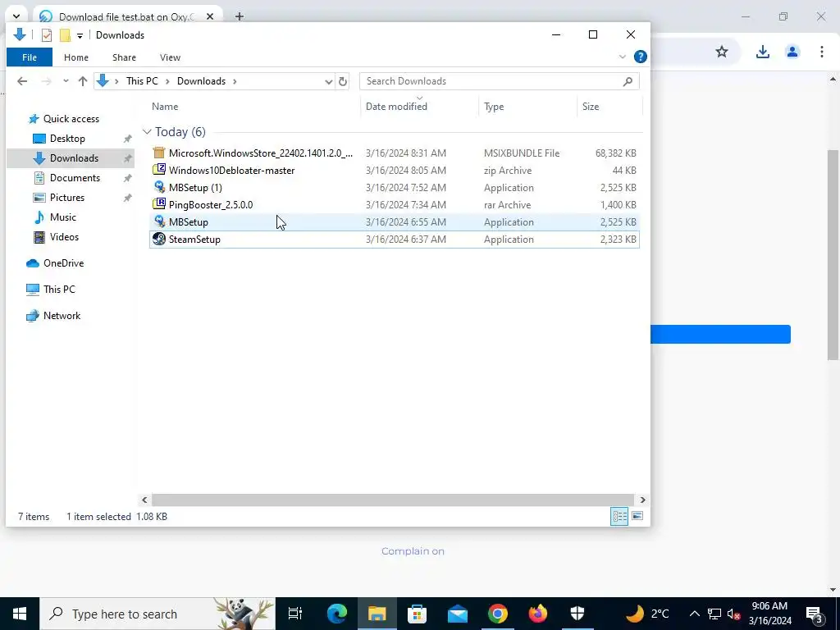The width and height of the screenshot is (840, 630).
Task: Open a new Chrome tab
Action: 240,16
